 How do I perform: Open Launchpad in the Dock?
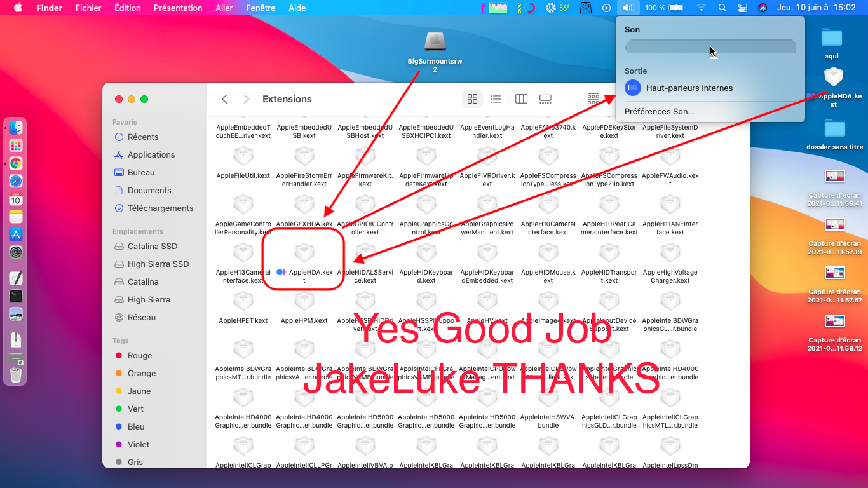pyautogui.click(x=16, y=146)
